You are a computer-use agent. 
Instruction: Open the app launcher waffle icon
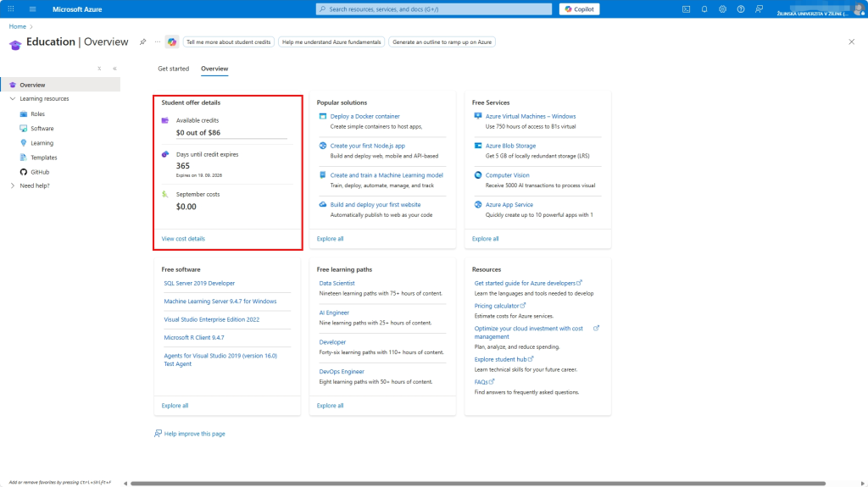pyautogui.click(x=11, y=9)
